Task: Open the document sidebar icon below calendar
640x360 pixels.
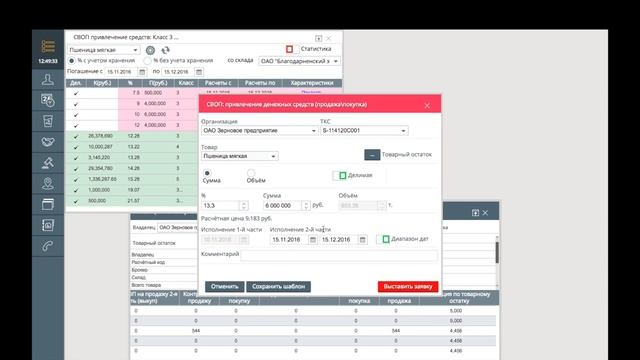Action: (48, 121)
